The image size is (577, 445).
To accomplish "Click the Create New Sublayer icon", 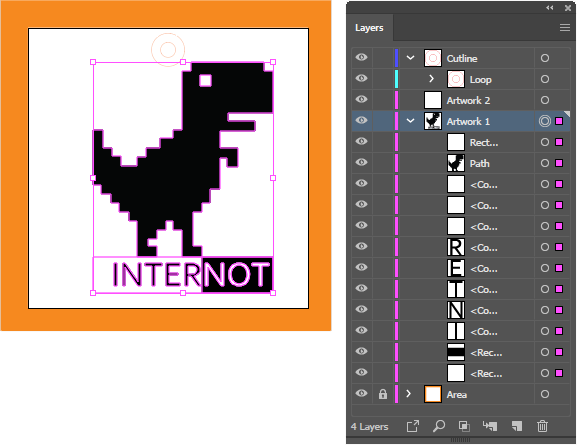I will (x=490, y=426).
